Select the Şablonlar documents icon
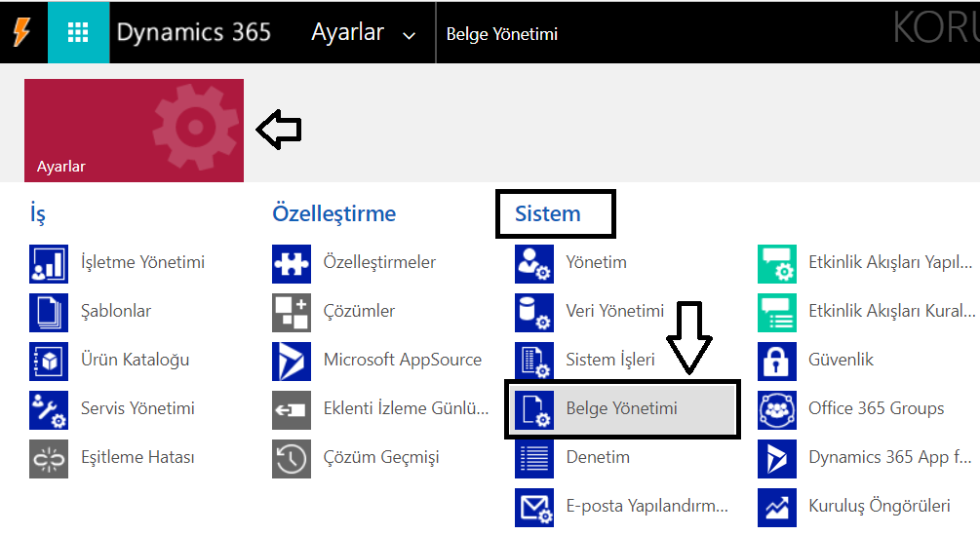Screen dimensions: 980x535 pyautogui.click(x=49, y=313)
